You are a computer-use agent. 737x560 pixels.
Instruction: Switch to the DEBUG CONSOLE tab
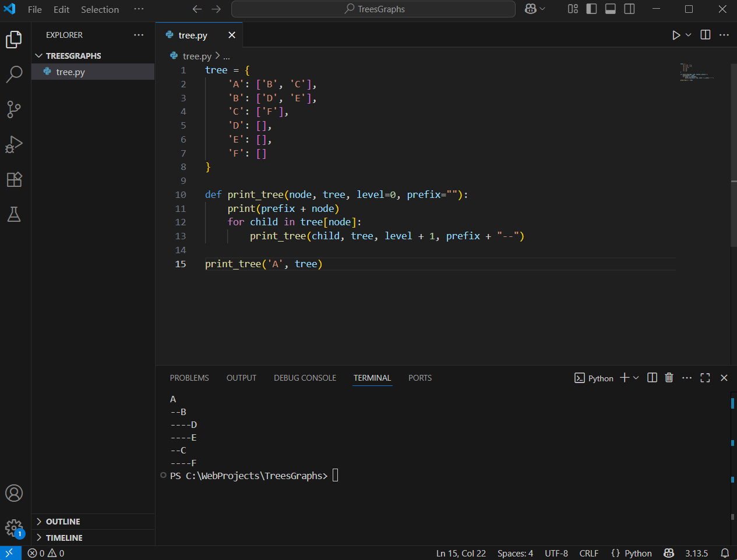coord(305,378)
